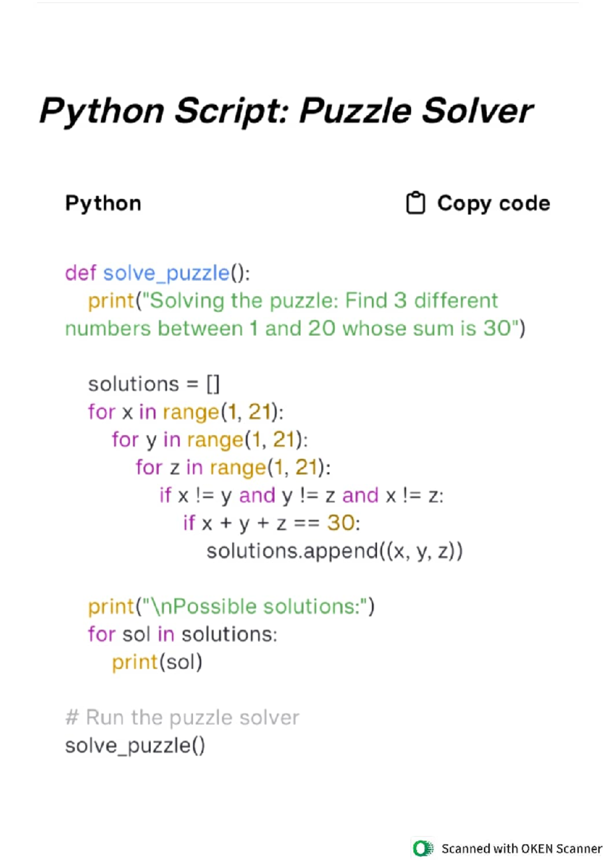Click the x + y + z == 30 line
Screen dimensions: 613x868
tap(271, 523)
